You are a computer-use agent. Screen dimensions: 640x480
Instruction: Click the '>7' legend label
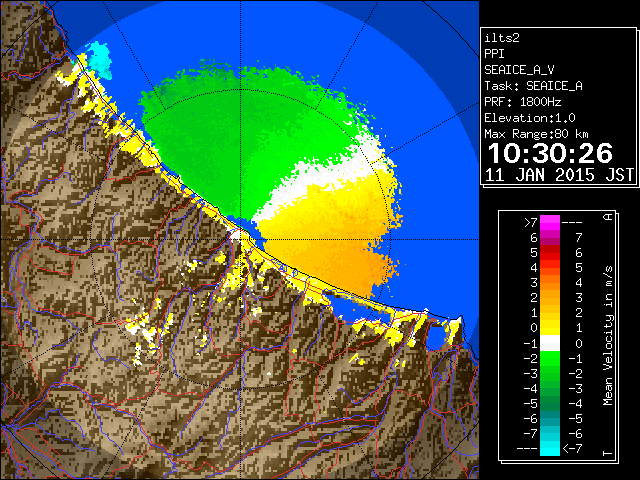pyautogui.click(x=531, y=223)
